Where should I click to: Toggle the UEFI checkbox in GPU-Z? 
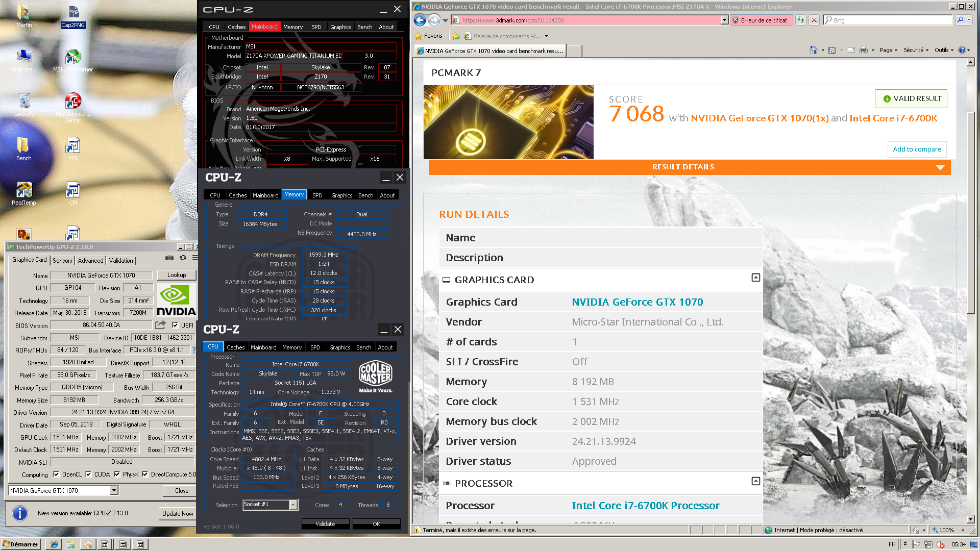click(175, 325)
